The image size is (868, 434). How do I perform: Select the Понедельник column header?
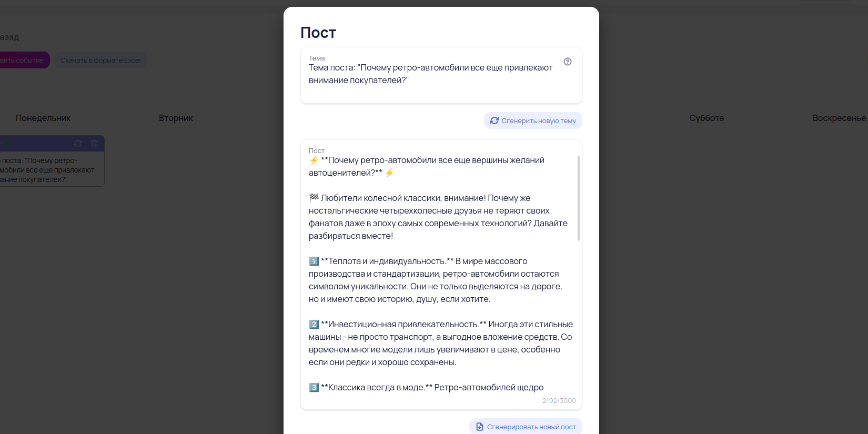click(x=43, y=118)
